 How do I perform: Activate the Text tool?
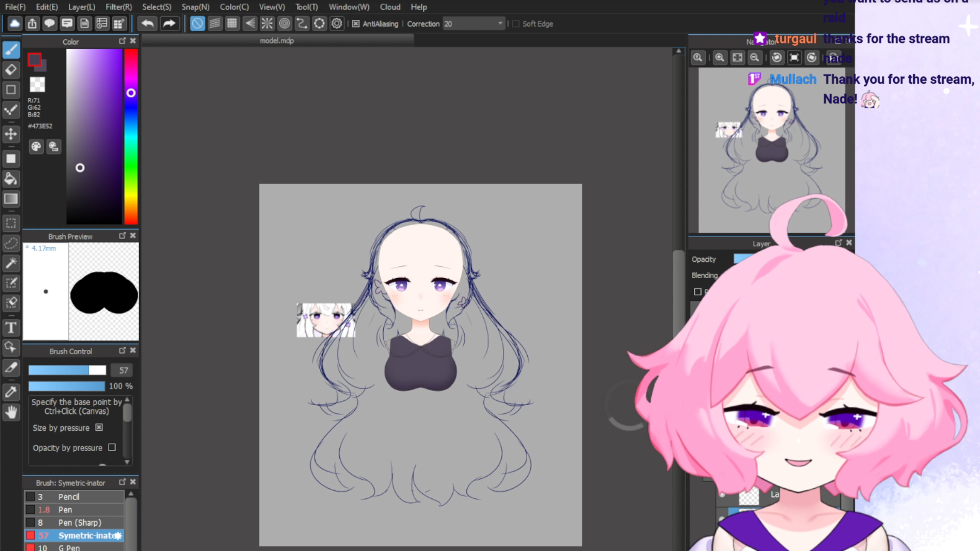pos(11,328)
